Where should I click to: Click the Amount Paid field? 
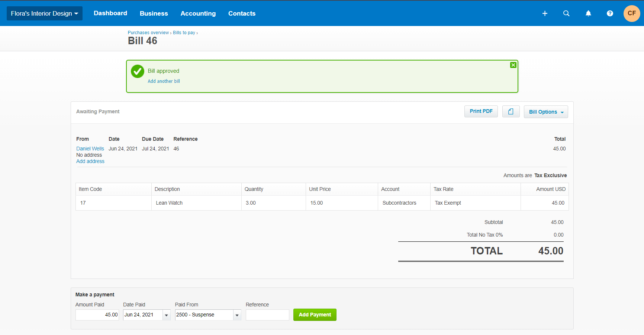(97, 315)
